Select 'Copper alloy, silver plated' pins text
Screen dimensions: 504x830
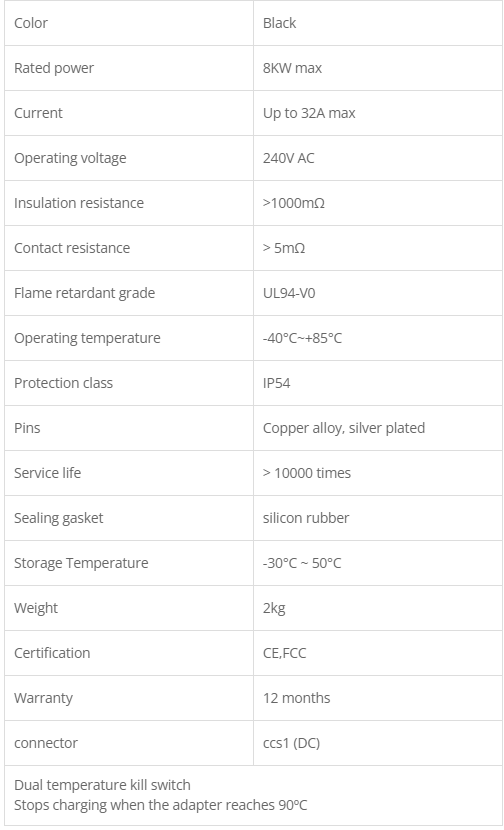point(344,428)
